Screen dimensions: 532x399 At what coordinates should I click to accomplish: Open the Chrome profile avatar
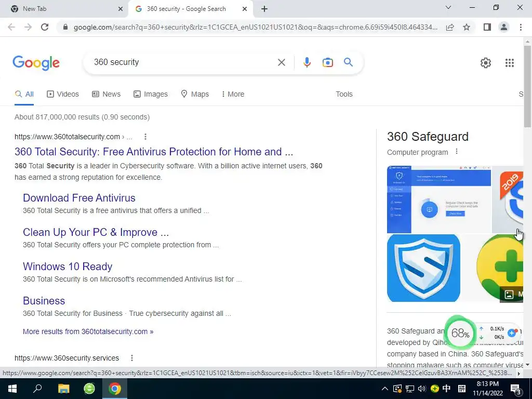pos(504,27)
